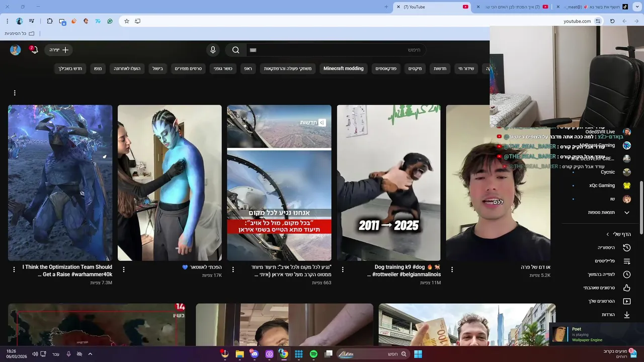
Task: Open the taskbar volume icon
Action: click(x=35, y=354)
